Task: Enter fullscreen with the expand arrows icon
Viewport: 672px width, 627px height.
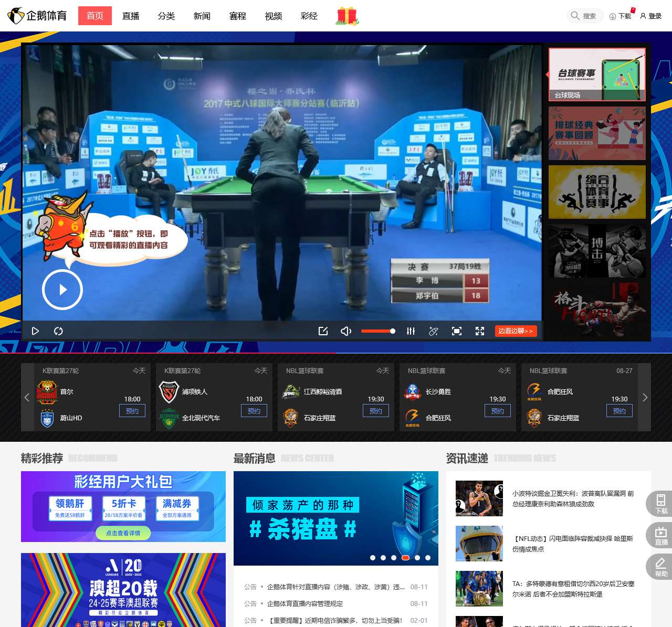Action: click(x=480, y=331)
